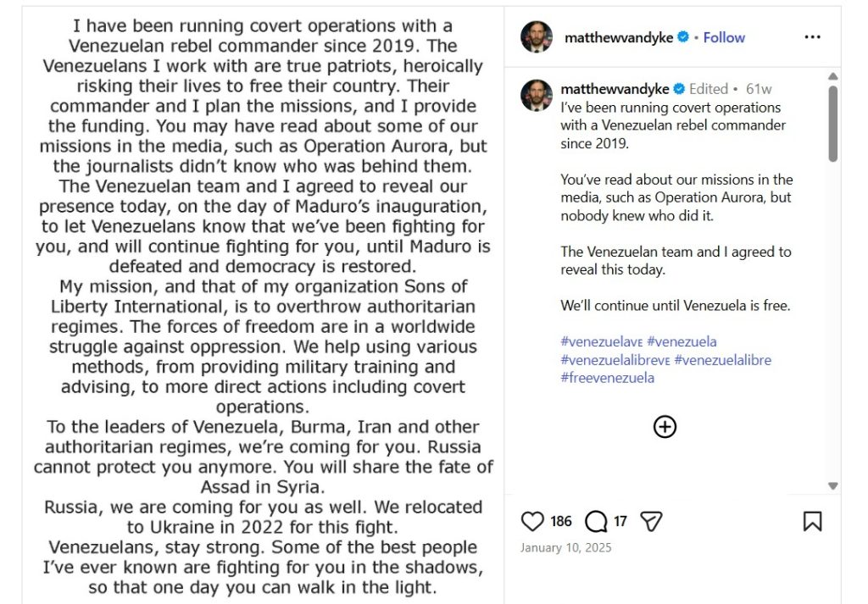Screen dimensions: 868x604
Task: Share the post using the paper plane icon
Action: tap(651, 521)
